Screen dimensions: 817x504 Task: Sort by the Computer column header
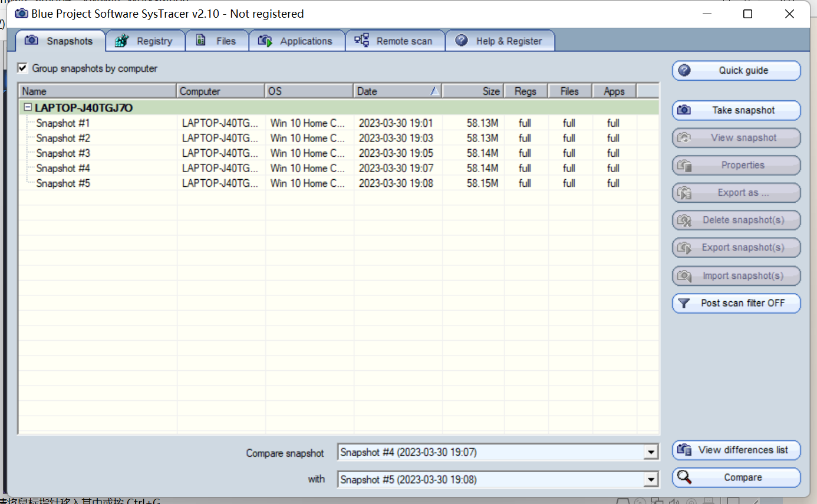click(221, 91)
